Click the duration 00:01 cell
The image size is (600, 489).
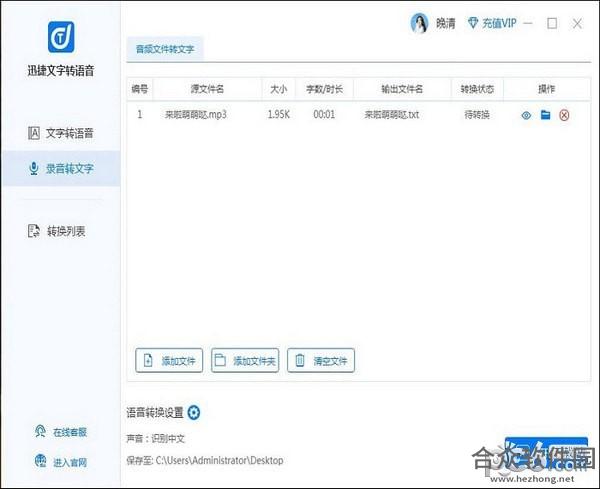coord(324,114)
